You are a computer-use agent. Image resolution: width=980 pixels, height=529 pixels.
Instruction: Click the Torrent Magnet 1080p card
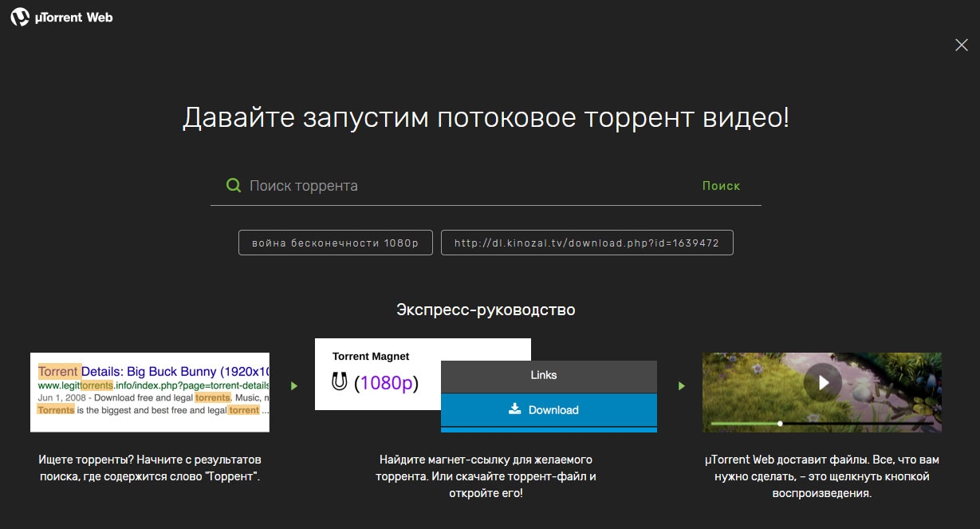pos(377,373)
